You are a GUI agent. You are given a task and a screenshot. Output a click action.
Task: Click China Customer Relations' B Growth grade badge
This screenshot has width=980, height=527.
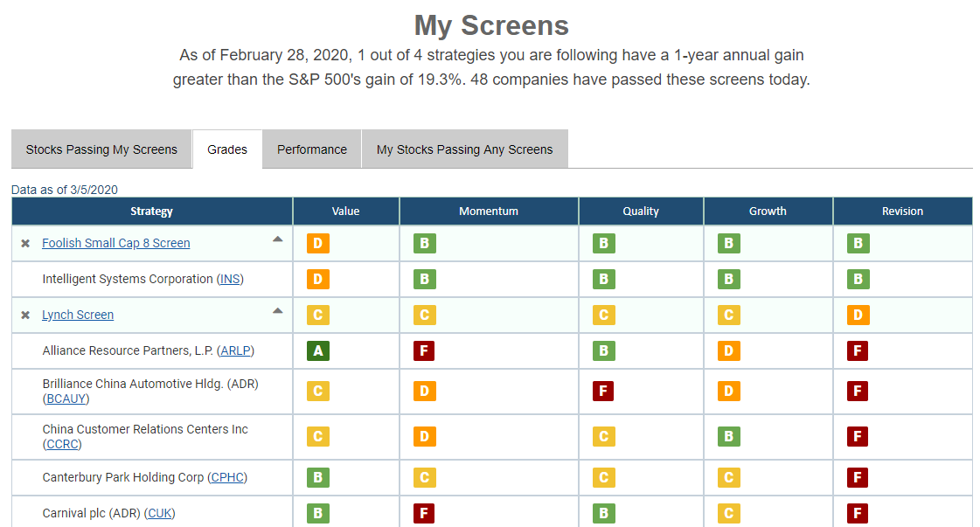pyautogui.click(x=729, y=436)
